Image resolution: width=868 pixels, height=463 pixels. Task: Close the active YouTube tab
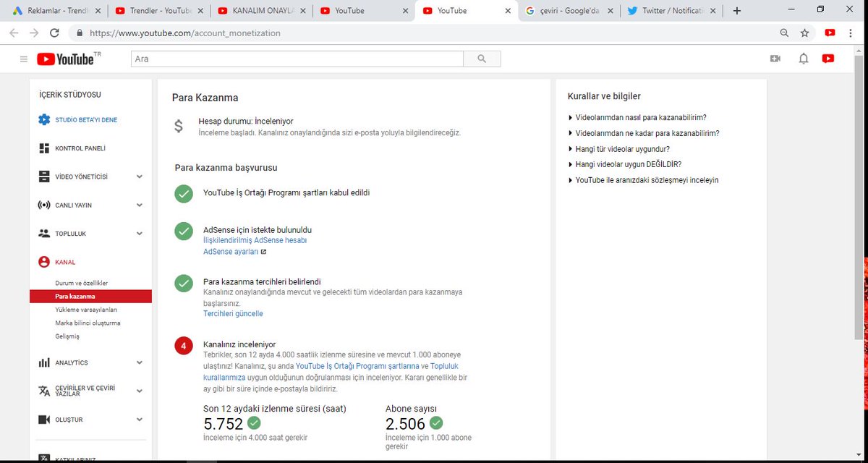508,11
